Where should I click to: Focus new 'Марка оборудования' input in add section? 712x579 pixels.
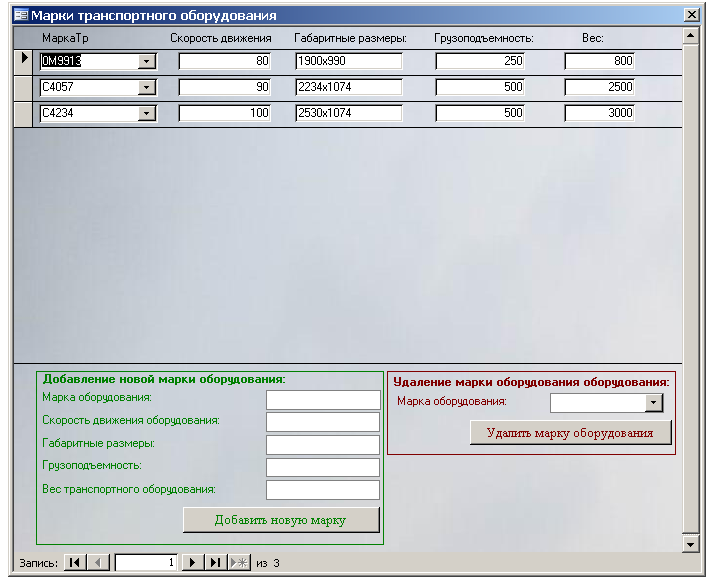coord(323,400)
